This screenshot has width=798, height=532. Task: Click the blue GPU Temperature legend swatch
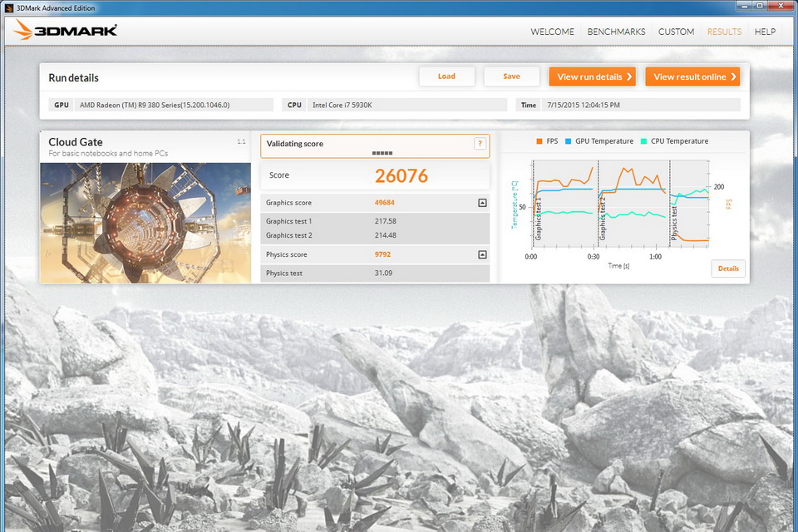[568, 141]
